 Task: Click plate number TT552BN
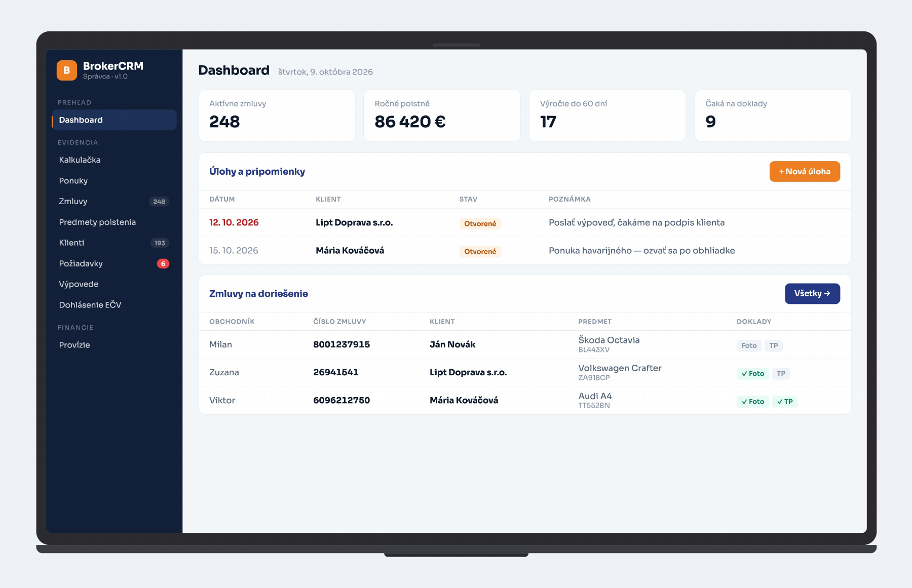(x=594, y=406)
